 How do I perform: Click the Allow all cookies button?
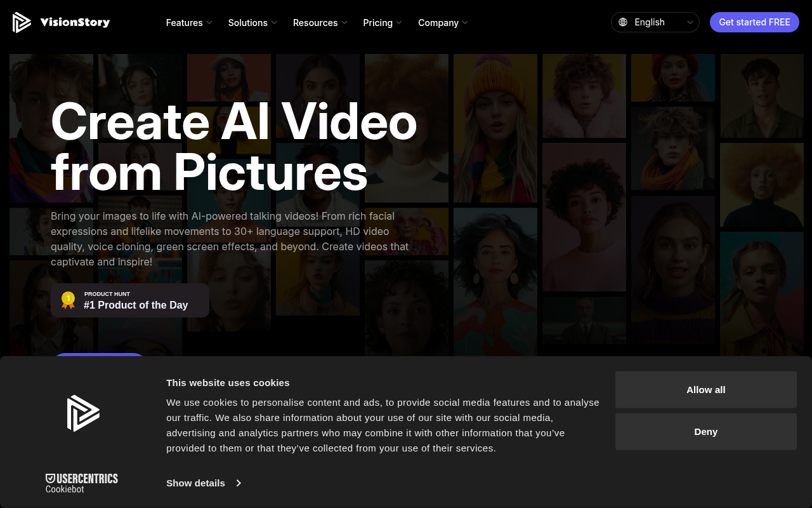tap(705, 389)
